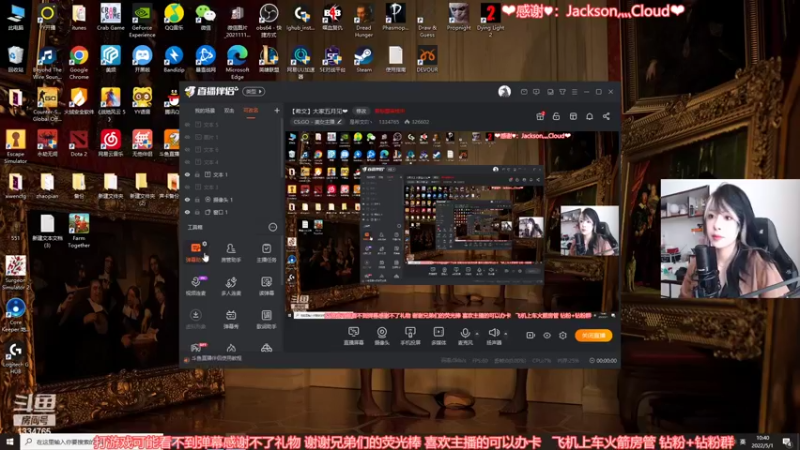The image size is (800, 450).
Task: Select the 文本 1 source row
Action: click(x=232, y=174)
